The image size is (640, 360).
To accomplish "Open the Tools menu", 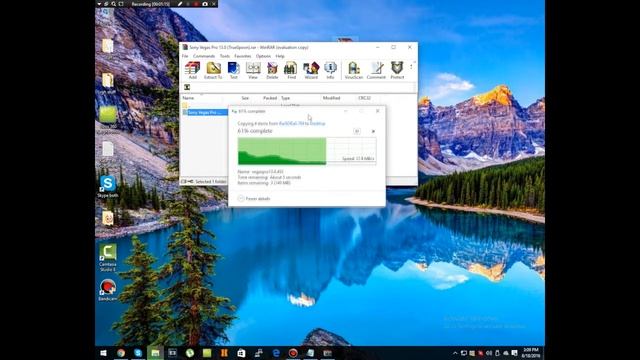I will point(224,56).
